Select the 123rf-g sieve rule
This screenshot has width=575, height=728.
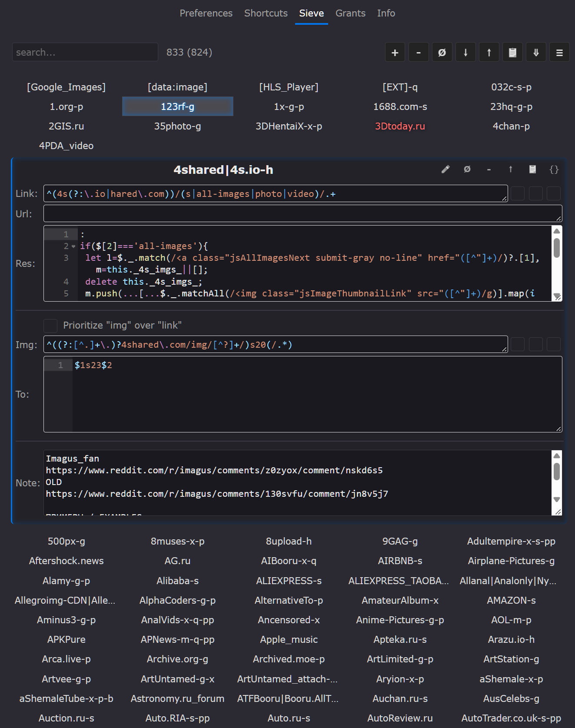pos(178,106)
